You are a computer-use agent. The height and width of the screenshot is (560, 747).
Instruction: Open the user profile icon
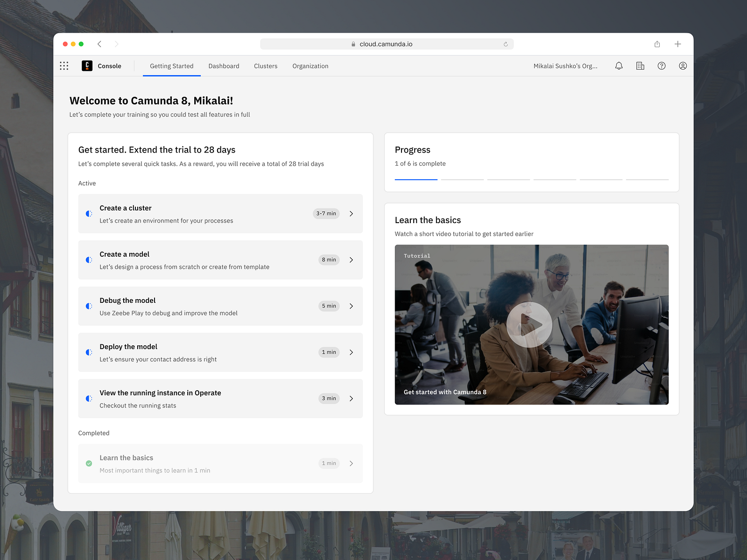pos(683,66)
